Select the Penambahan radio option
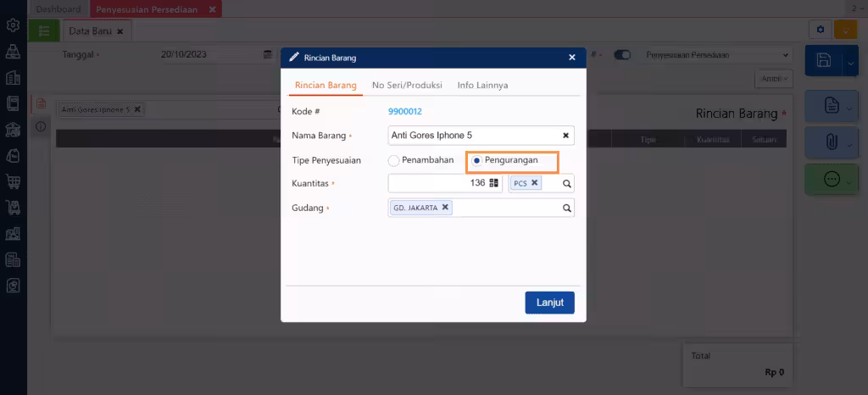This screenshot has width=868, height=395. point(393,161)
